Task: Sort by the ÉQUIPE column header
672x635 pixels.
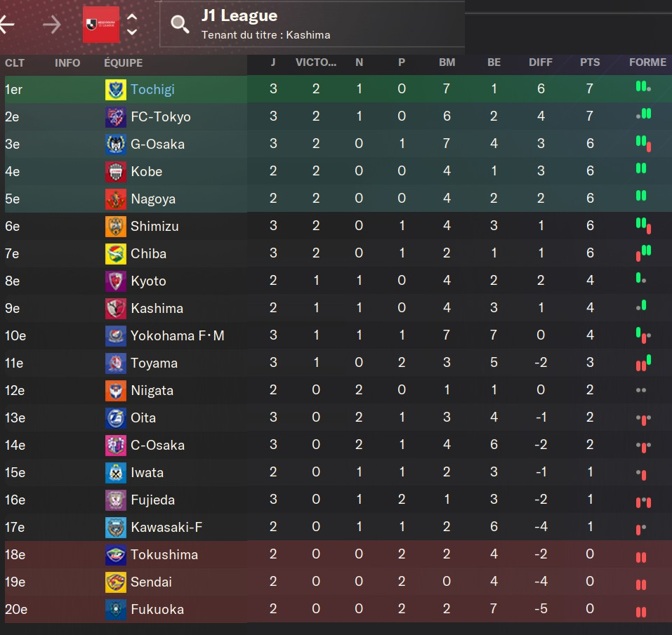Action: point(123,62)
